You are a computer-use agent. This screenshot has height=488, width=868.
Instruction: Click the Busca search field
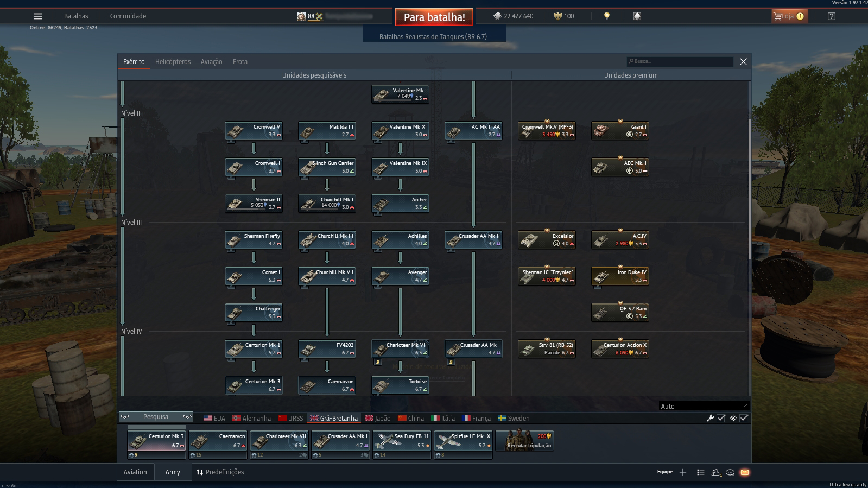[680, 61]
